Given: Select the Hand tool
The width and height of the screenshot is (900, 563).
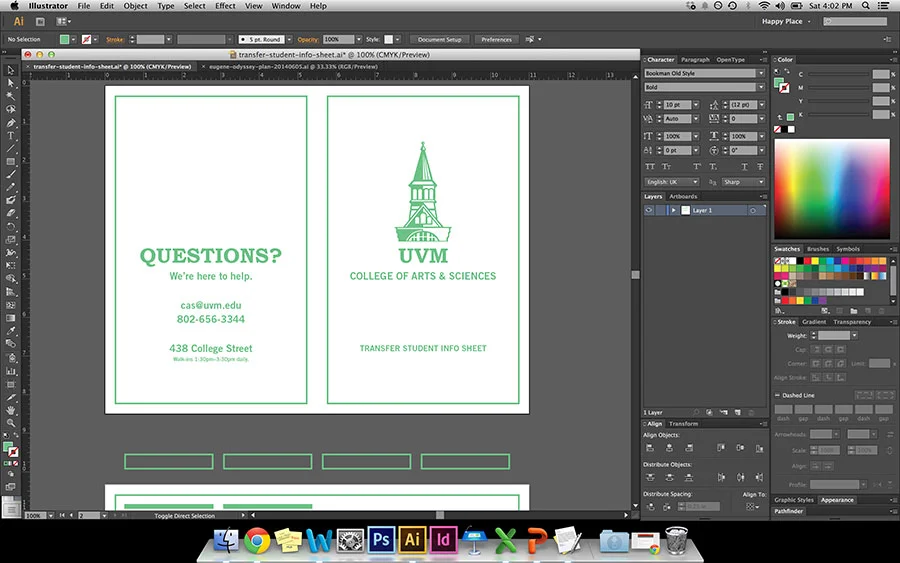Looking at the screenshot, I should tap(10, 410).
